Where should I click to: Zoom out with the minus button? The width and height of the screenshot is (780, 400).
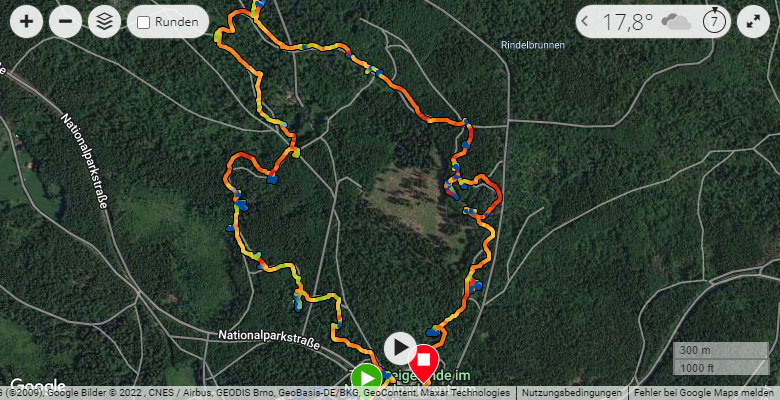65,21
